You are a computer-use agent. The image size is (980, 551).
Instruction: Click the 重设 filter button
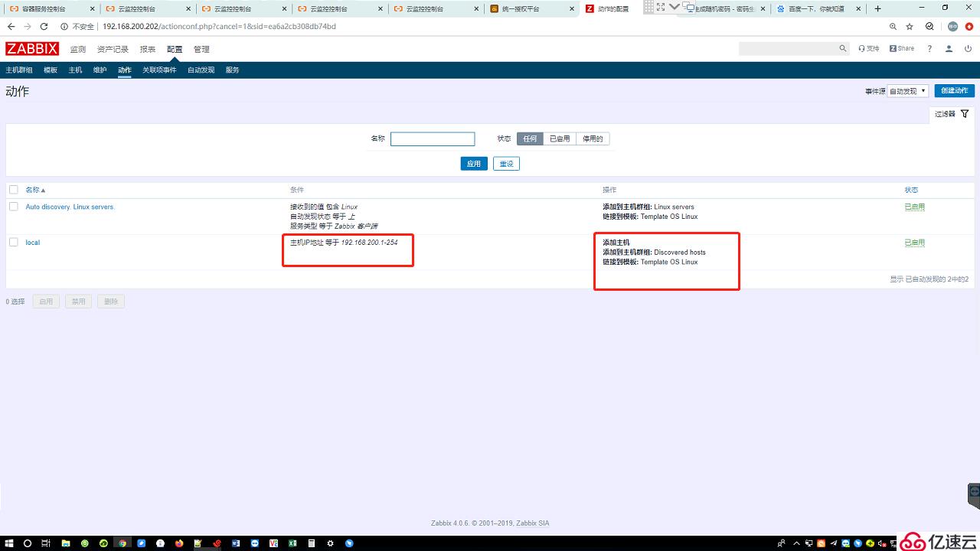[x=506, y=164]
